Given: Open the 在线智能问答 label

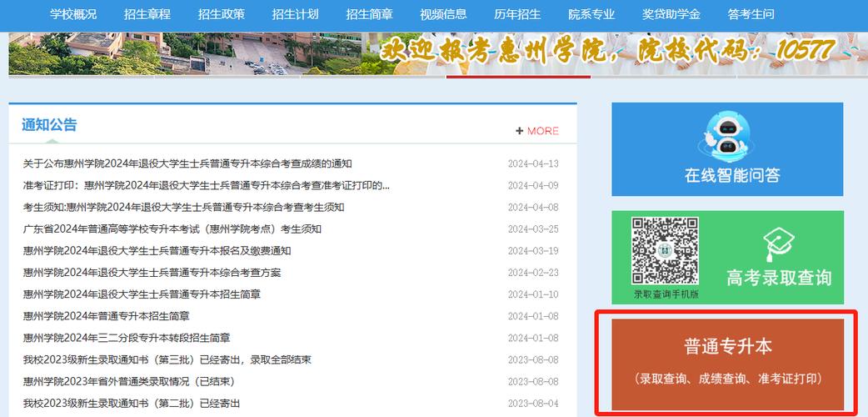Looking at the screenshot, I should pos(732,175).
